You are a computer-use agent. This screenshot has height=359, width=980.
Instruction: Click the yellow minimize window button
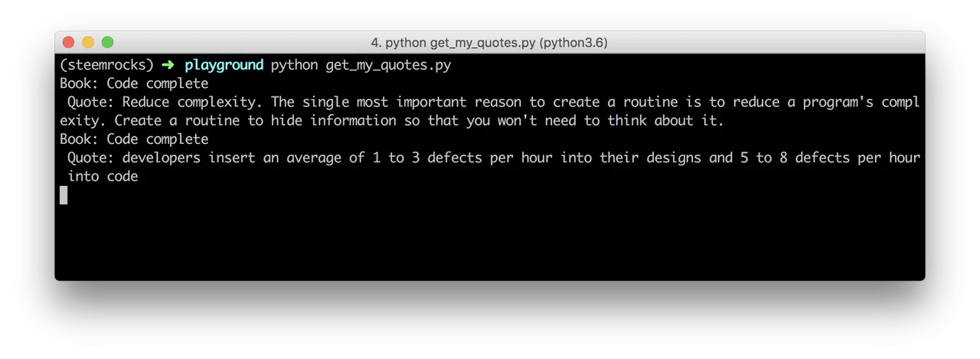pos(88,43)
